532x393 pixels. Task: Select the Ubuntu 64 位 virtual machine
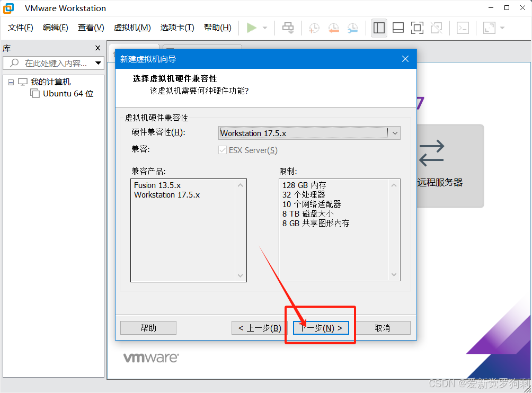(x=68, y=94)
